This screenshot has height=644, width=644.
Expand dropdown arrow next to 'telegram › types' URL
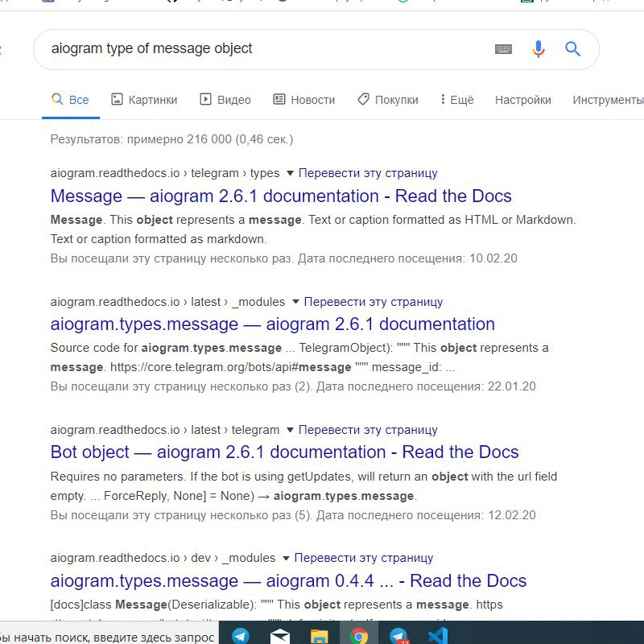290,173
